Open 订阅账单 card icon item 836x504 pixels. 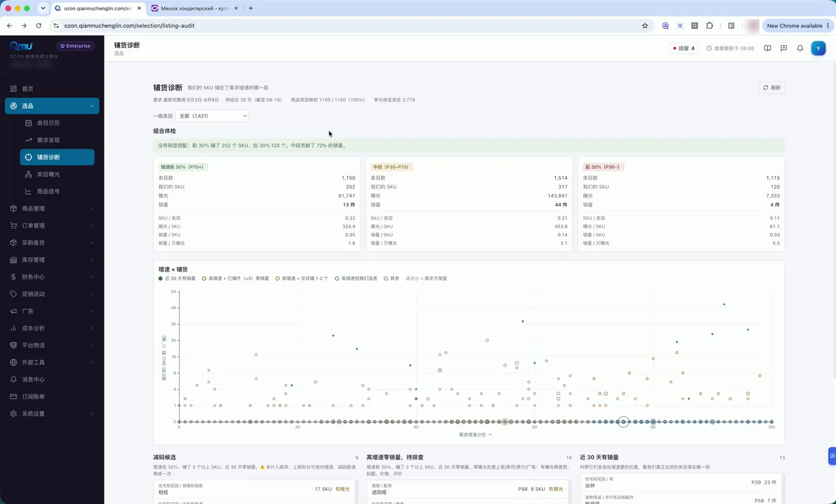14,396
